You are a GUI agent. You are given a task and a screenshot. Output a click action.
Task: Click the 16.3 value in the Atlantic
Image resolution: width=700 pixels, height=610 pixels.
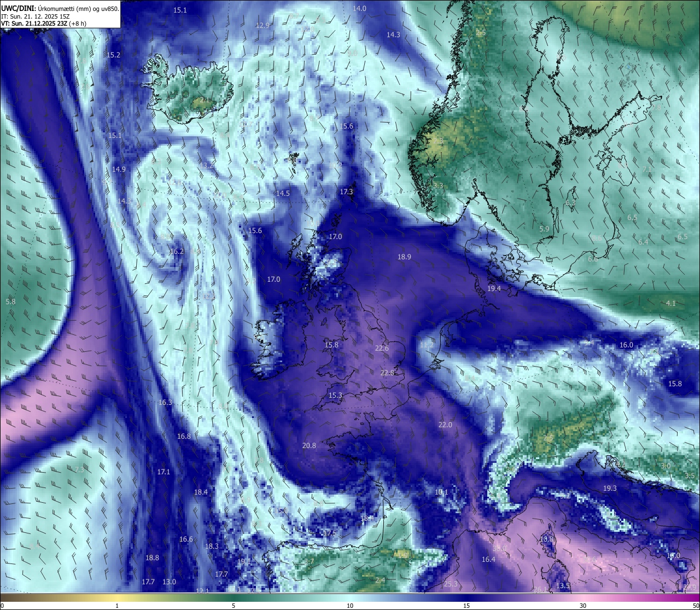point(165,402)
